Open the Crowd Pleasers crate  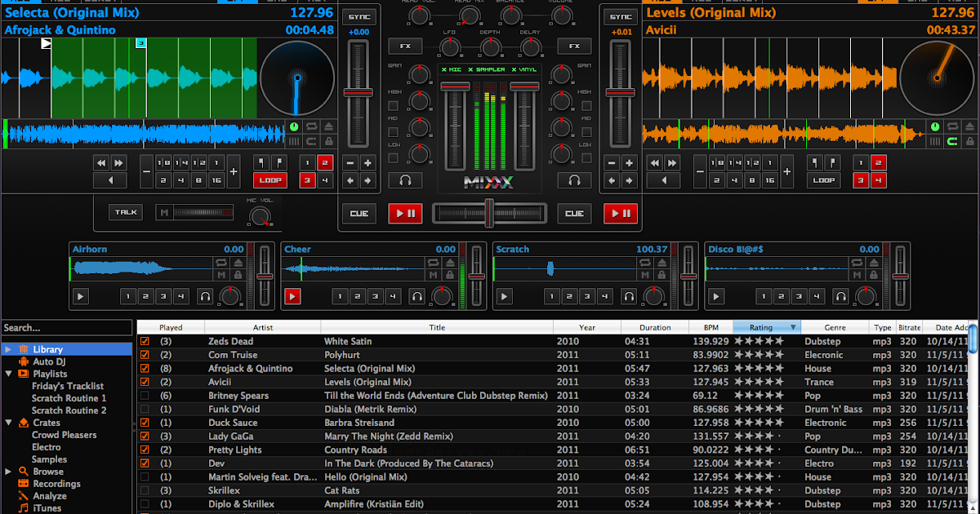tap(65, 435)
